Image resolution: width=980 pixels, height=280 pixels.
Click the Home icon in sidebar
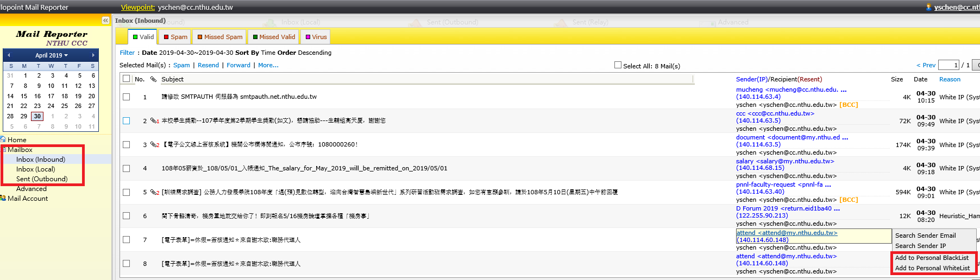coord(3,139)
